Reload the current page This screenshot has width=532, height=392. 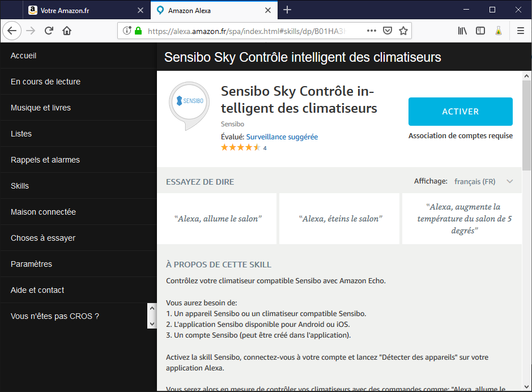click(49, 31)
